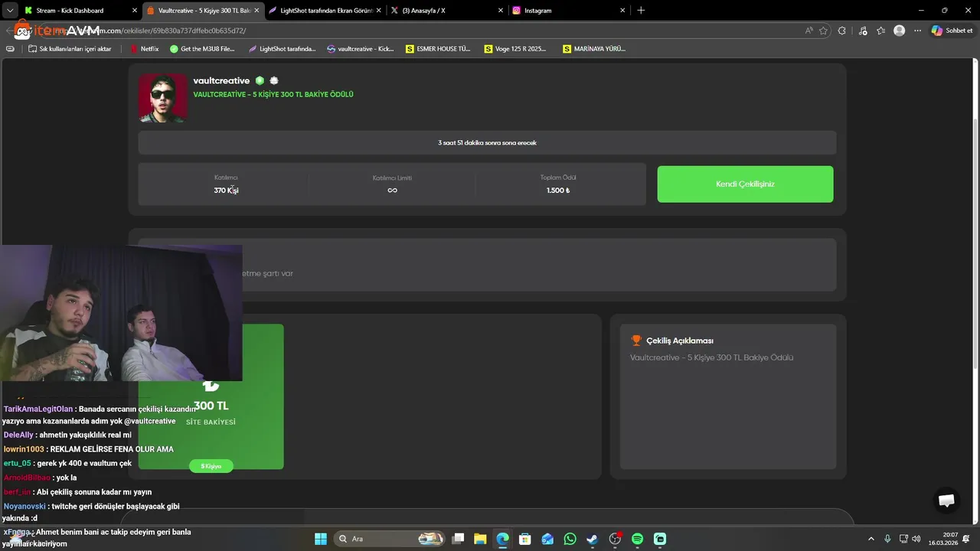Click the Read aloud icon in address bar

tap(809, 31)
